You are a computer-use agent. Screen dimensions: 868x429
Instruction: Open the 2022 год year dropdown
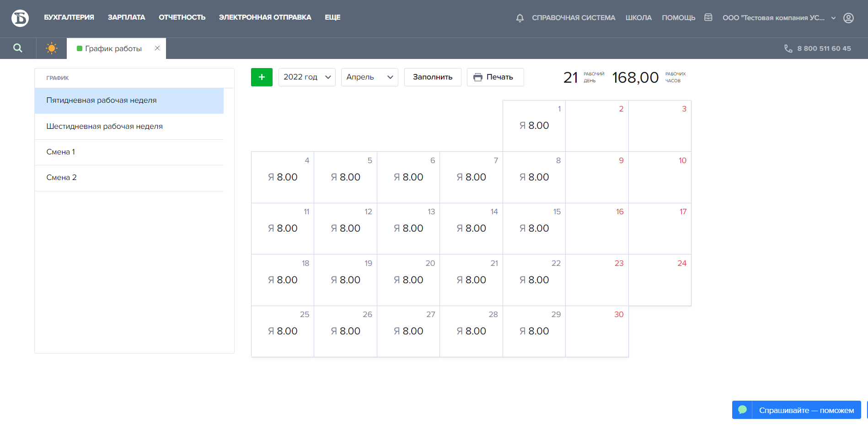(307, 77)
